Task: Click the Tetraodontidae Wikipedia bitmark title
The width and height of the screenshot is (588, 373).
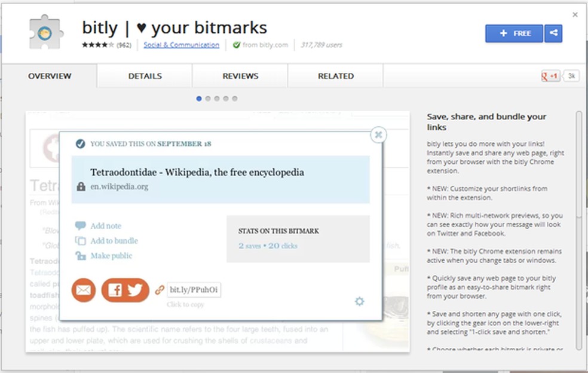Action: (x=197, y=172)
